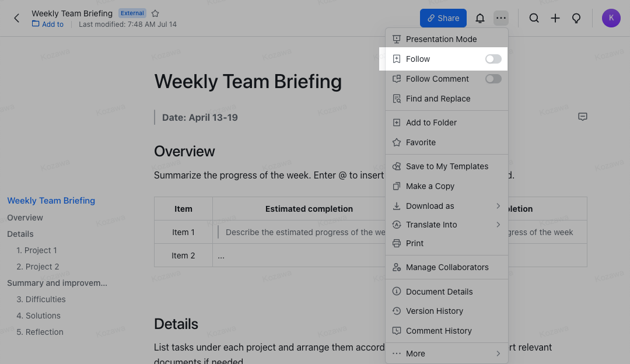Enable the Follow toggle
Viewport: 630px width, 364px height.
pyautogui.click(x=493, y=59)
